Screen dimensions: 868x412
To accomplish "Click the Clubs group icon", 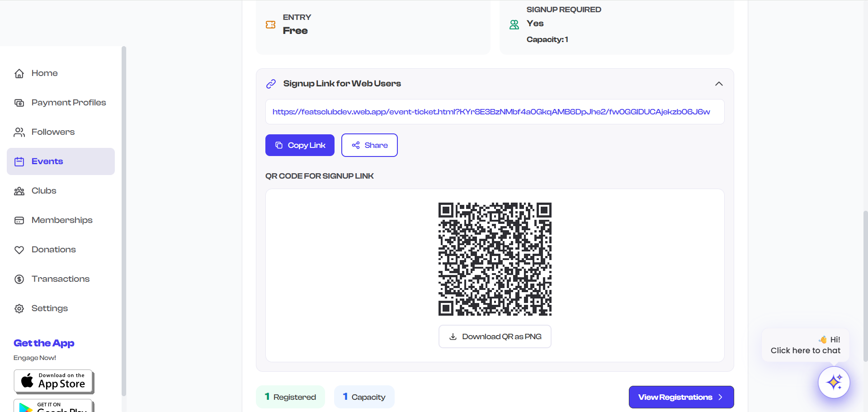I will (x=19, y=191).
